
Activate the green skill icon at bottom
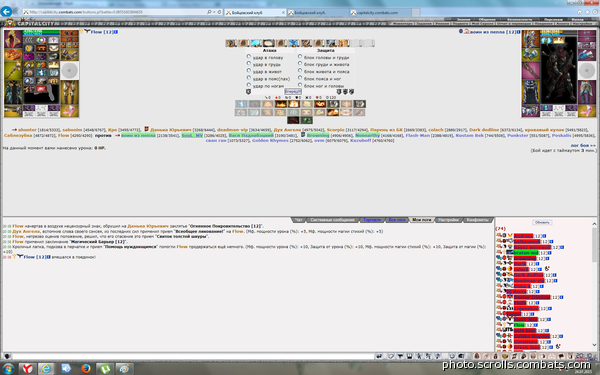(307, 120)
